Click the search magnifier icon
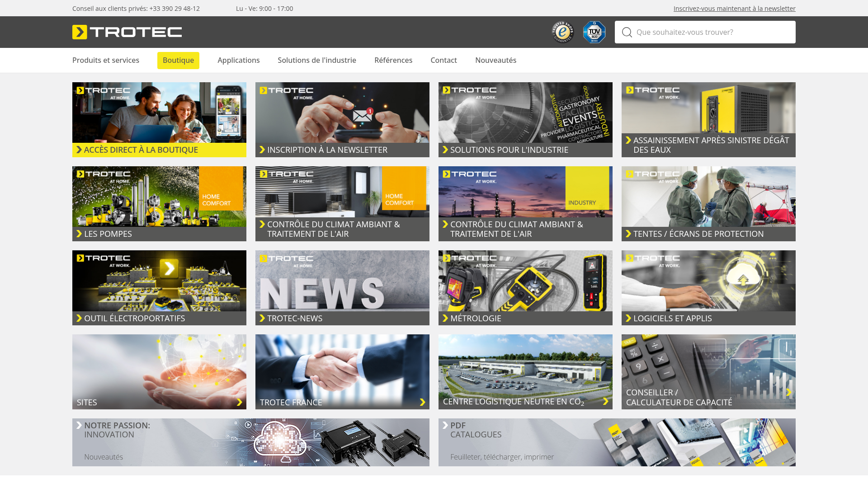The width and height of the screenshot is (868, 488). 627,32
